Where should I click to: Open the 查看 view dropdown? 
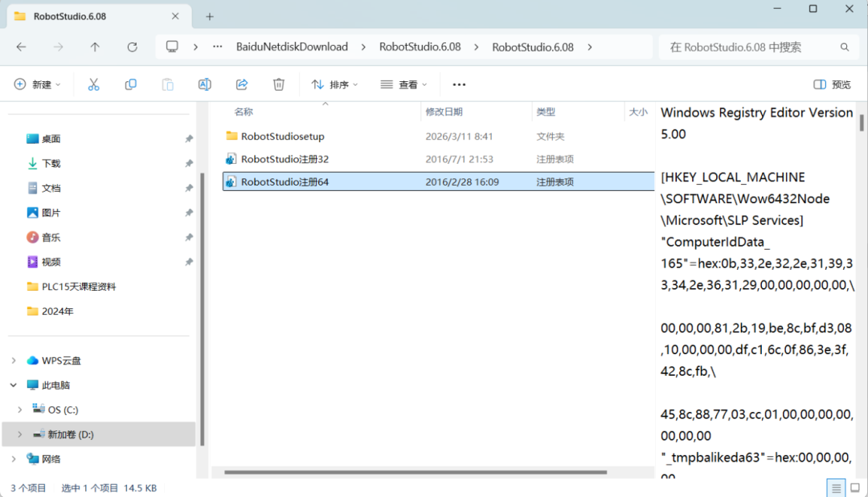click(x=403, y=84)
